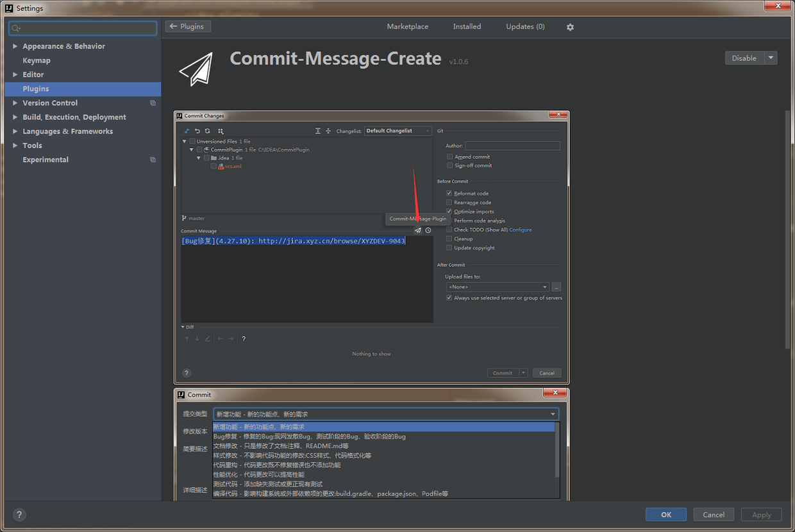This screenshot has height=532, width=795.
Task: Click Expand All icon near Changelist
Action: pyautogui.click(x=318, y=131)
